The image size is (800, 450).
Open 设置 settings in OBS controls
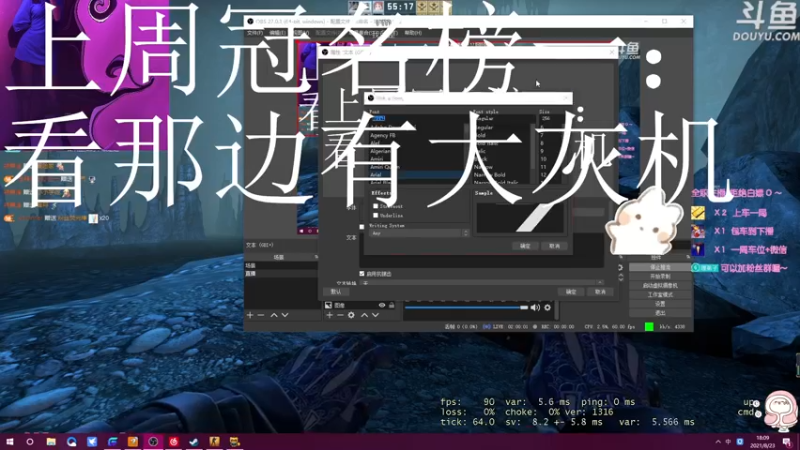pyautogui.click(x=660, y=304)
